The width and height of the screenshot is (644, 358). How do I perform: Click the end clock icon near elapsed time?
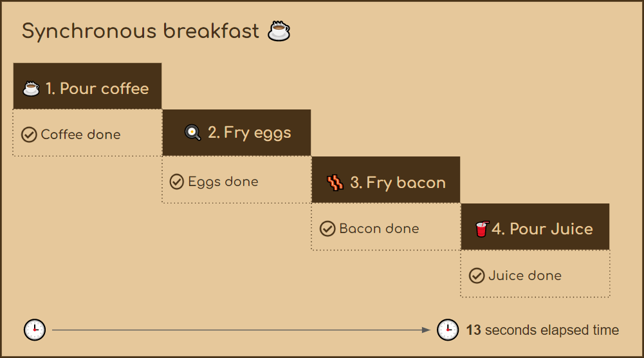[x=448, y=330]
